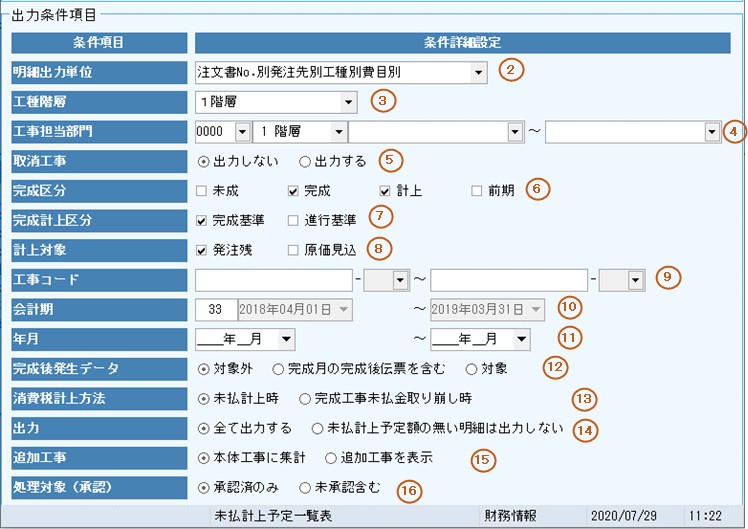Viewport: 748px width, 529px height.
Task: Open the 0000 department code dropdown
Action: pyautogui.click(x=242, y=132)
